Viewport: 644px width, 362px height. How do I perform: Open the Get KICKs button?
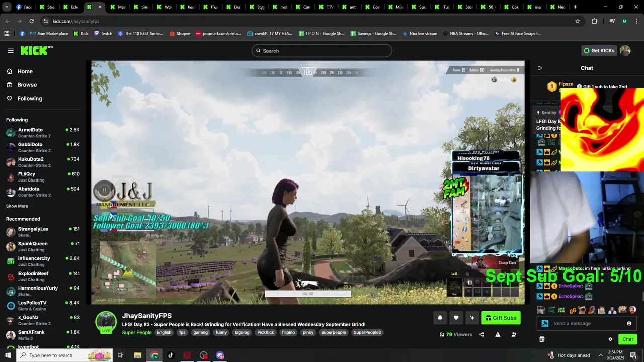tap(599, 50)
